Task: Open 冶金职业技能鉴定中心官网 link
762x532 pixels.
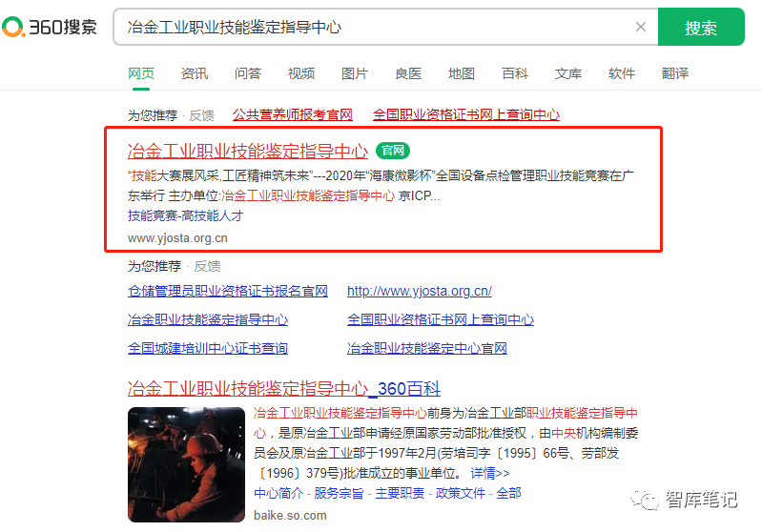Action: (427, 348)
